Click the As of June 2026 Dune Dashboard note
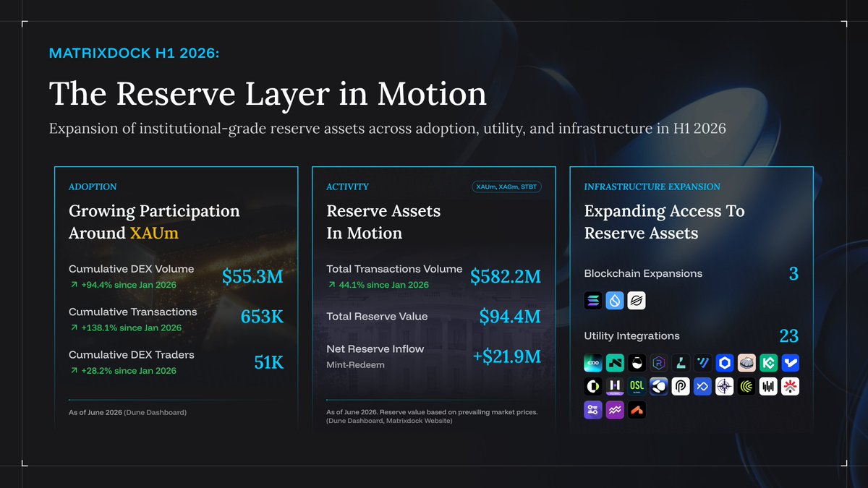 point(127,412)
